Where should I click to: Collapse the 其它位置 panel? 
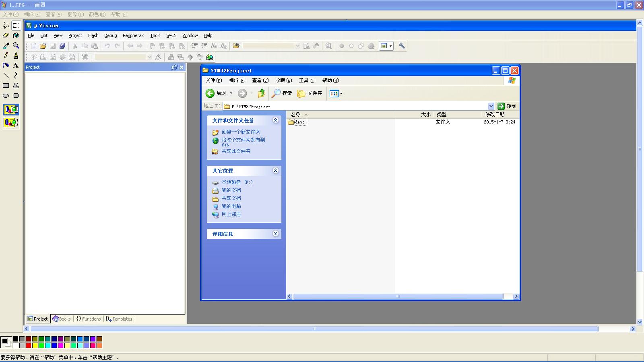(276, 171)
